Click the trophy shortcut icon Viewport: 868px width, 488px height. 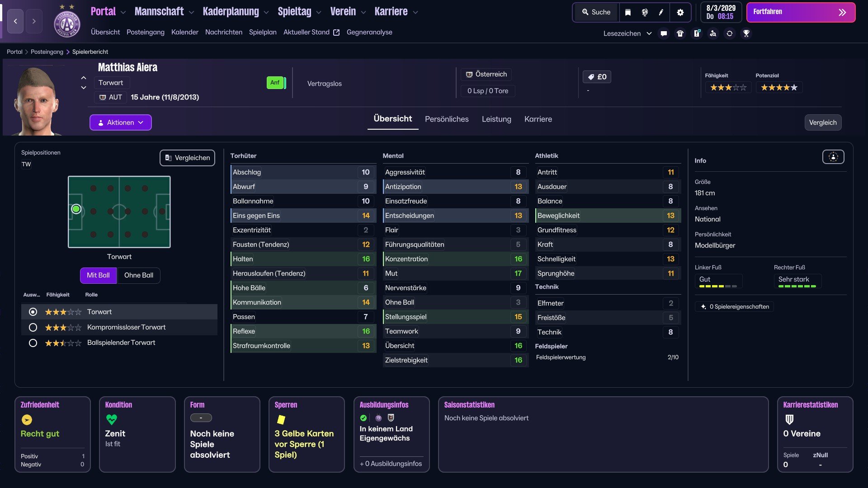pyautogui.click(x=746, y=33)
